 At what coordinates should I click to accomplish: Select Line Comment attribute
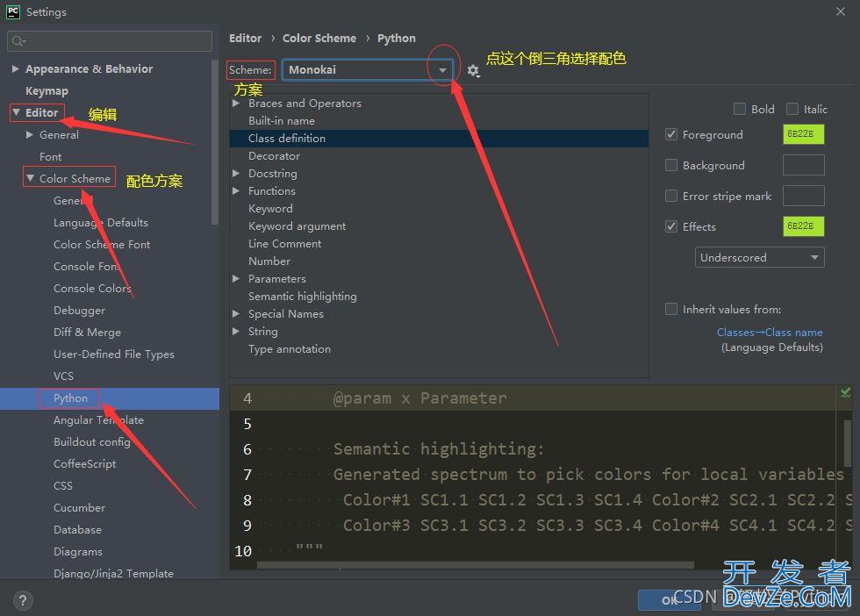pyautogui.click(x=284, y=244)
